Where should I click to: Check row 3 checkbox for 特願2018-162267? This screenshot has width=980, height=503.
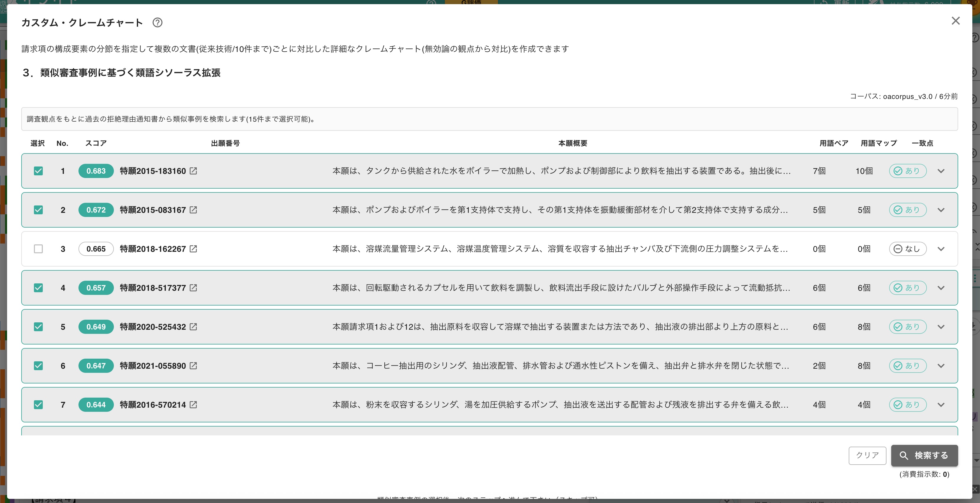(x=38, y=249)
